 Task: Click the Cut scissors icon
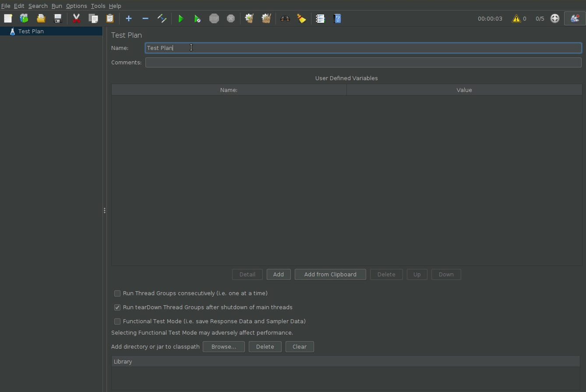tap(76, 18)
